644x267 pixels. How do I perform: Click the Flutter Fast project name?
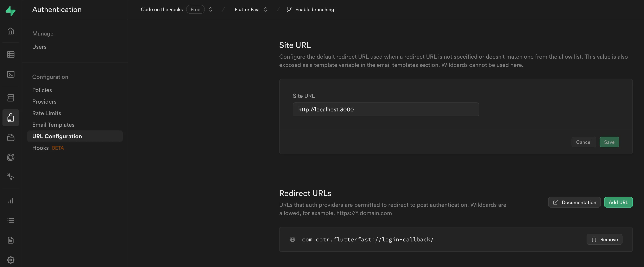247,9
